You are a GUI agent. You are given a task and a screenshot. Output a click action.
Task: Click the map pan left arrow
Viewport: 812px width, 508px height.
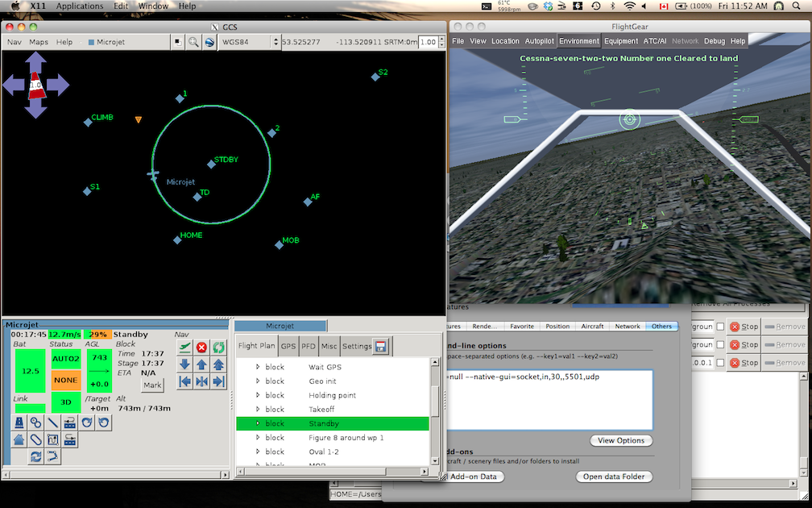coord(14,85)
